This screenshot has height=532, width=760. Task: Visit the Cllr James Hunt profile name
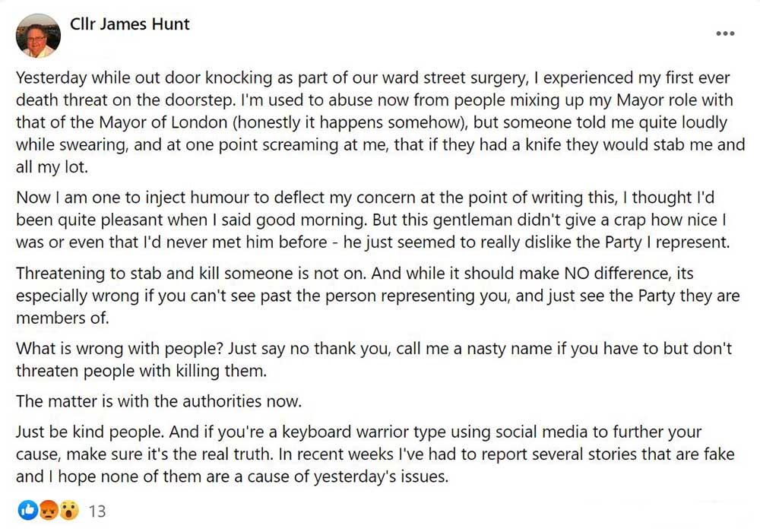130,24
